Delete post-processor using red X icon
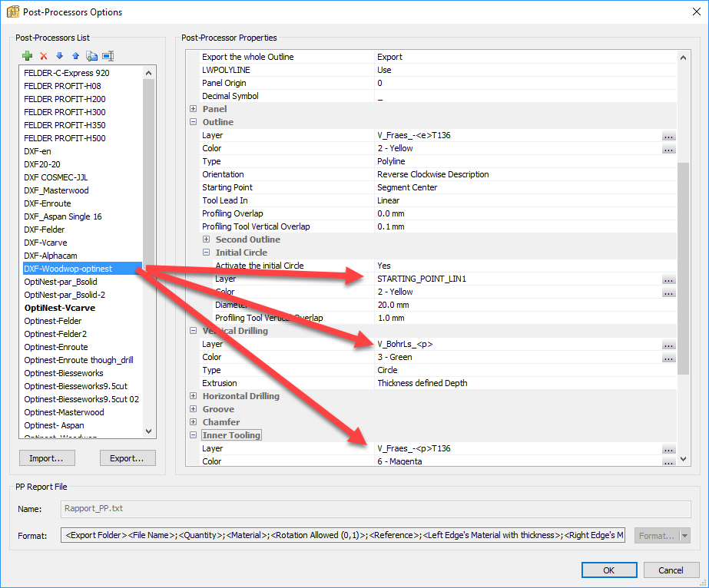 (44, 56)
